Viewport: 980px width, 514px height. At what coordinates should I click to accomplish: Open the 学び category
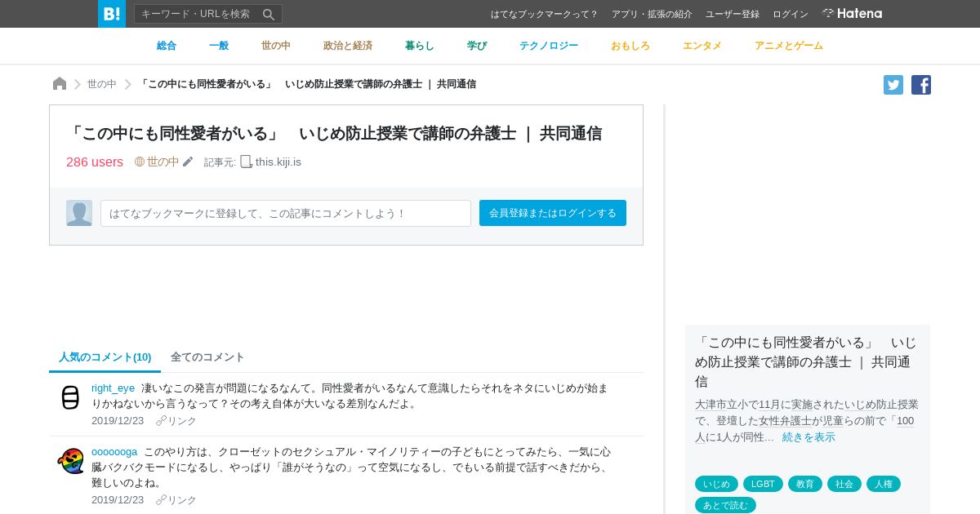(x=477, y=46)
